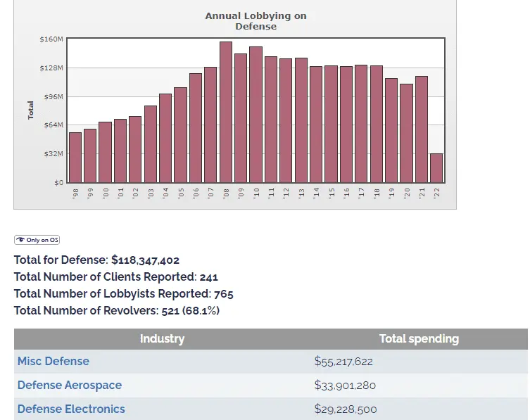Open the Defense Aerospace industry link
530x420 pixels.
click(x=70, y=386)
